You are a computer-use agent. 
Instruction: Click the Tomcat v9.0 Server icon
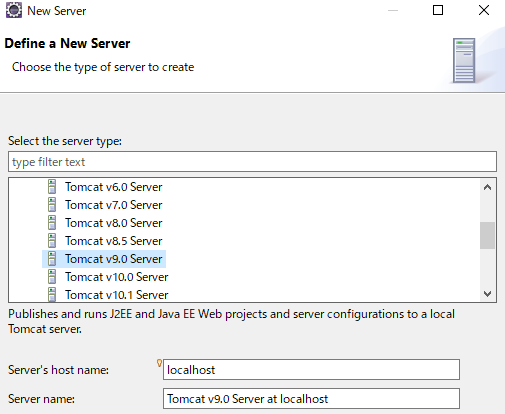coord(52,259)
